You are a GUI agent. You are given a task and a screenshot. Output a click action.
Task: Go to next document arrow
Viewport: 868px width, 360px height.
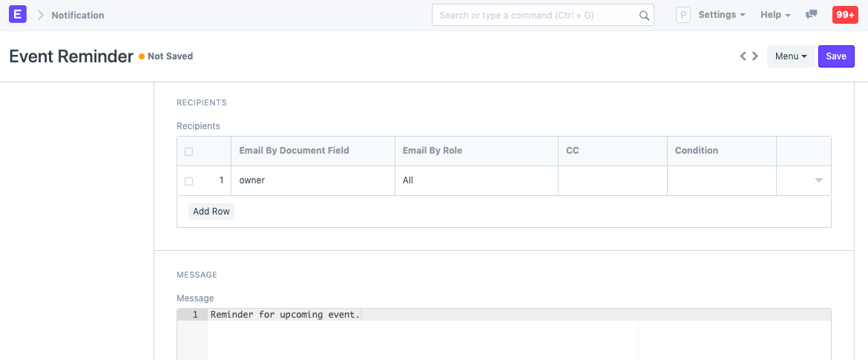[x=755, y=56]
